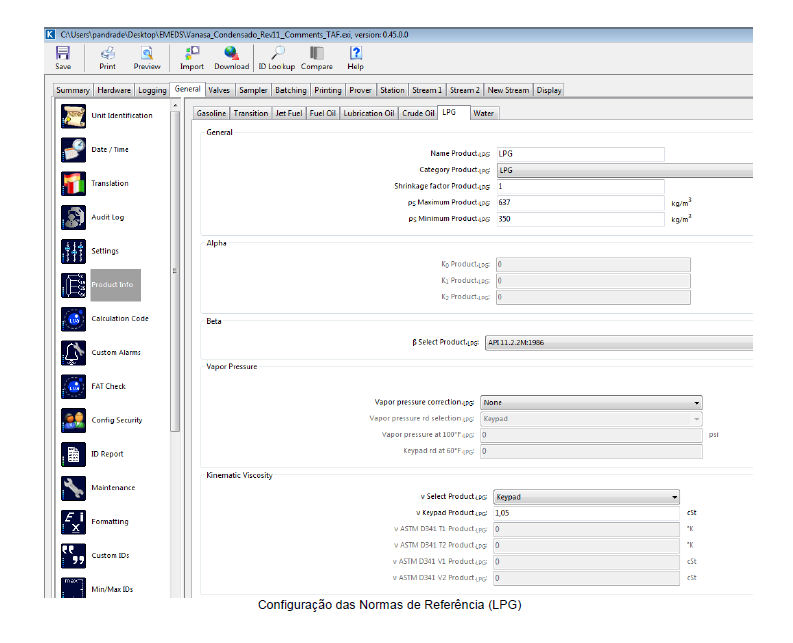The width and height of the screenshot is (793, 643).
Task: Open the Logging tab
Action: point(152,90)
